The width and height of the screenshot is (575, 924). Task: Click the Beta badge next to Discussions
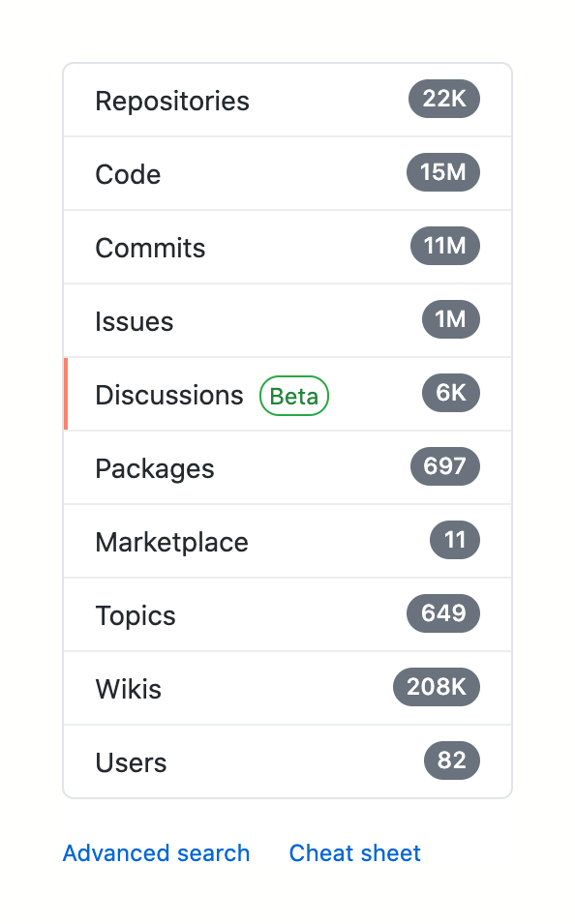(x=293, y=395)
